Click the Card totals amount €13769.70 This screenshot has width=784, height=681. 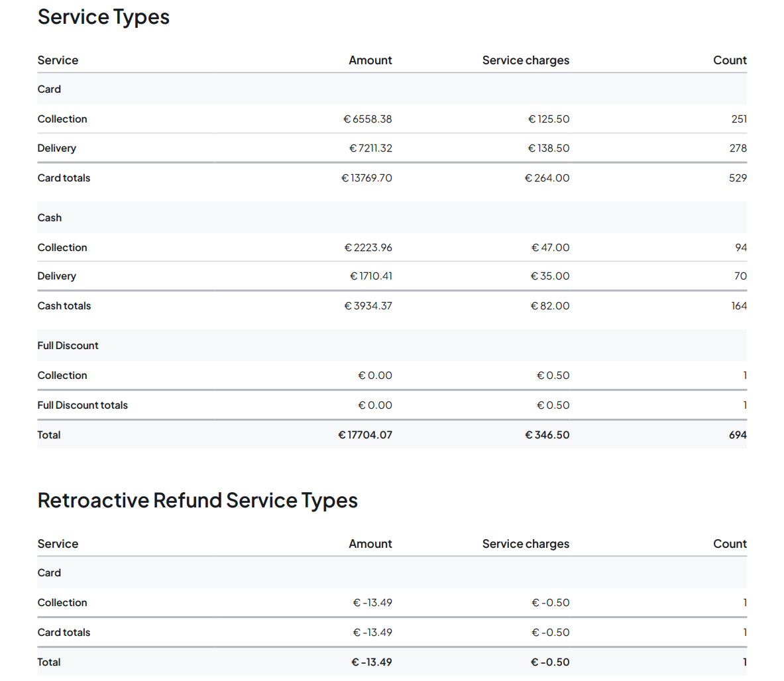point(366,178)
